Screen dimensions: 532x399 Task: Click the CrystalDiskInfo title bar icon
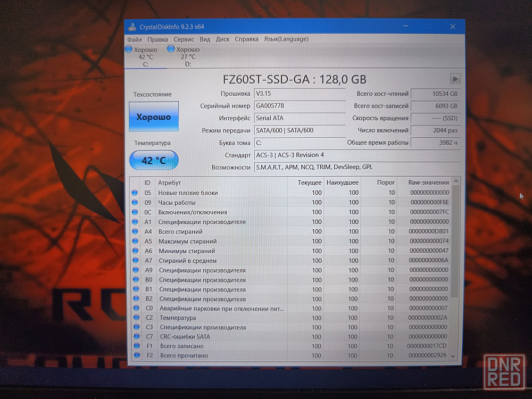coord(132,27)
